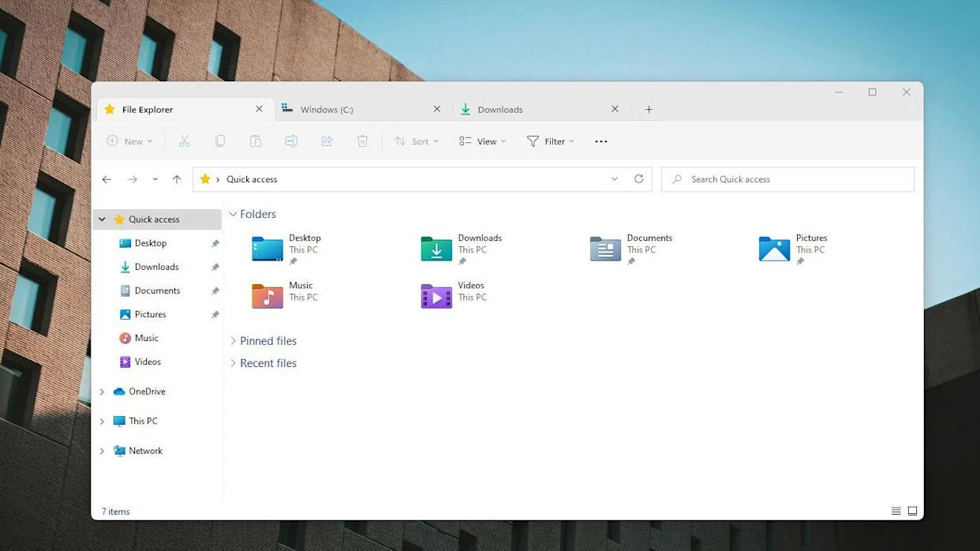980x551 pixels.
Task: Click the Paste icon in the toolbar
Action: pos(256,141)
